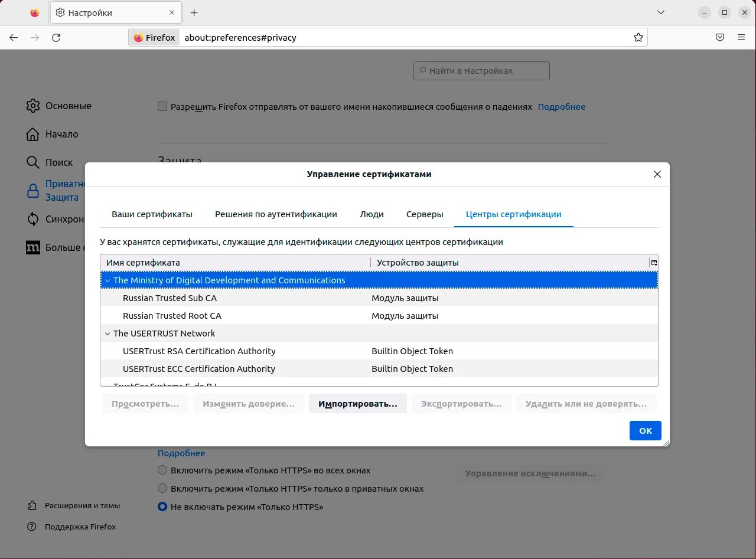The width and height of the screenshot is (756, 559).
Task: Open the Подробнее link for crash reports
Action: click(x=562, y=107)
